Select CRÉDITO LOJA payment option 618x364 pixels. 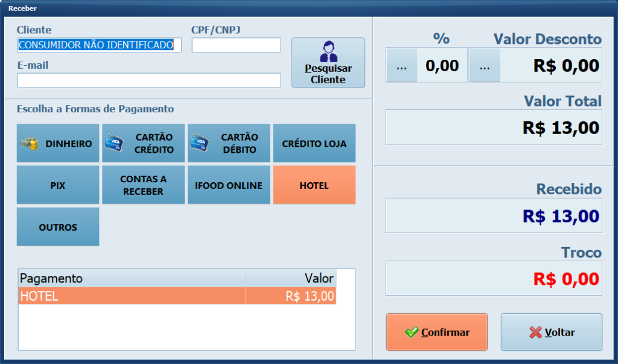click(x=314, y=143)
